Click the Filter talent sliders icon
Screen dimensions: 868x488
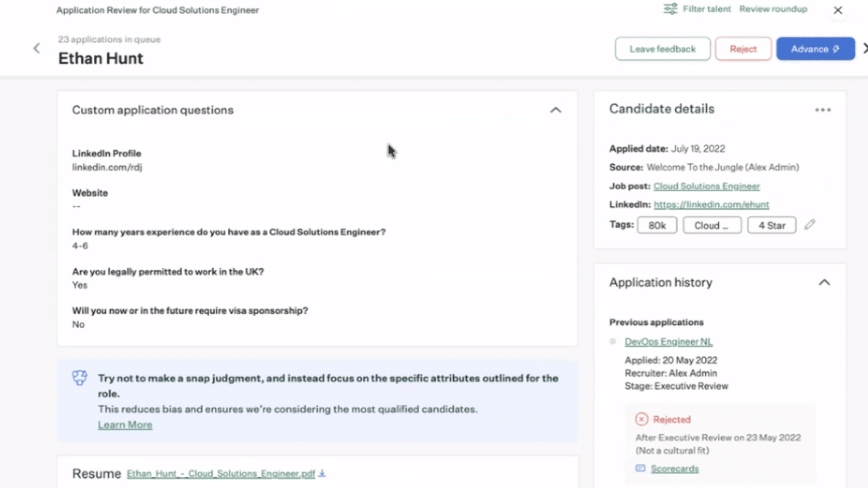click(x=670, y=9)
